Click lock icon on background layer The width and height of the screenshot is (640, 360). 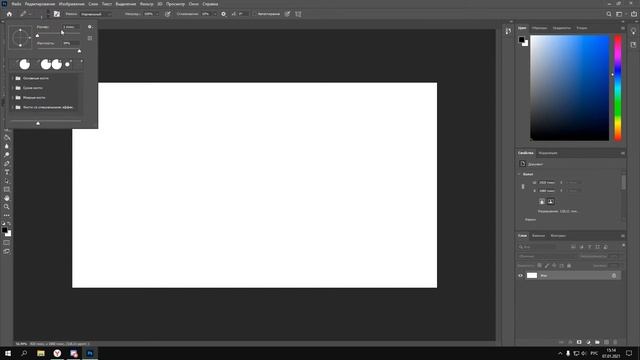click(x=614, y=276)
